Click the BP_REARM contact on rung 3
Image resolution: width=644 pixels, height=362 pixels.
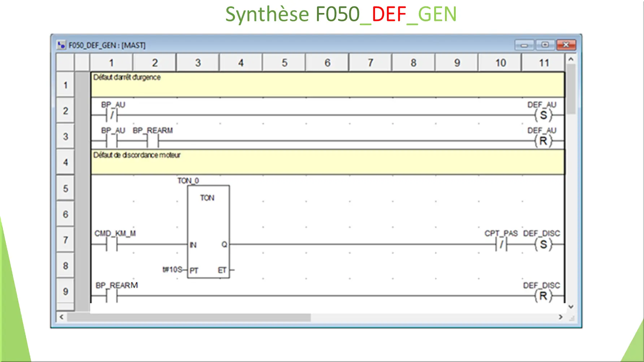152,141
